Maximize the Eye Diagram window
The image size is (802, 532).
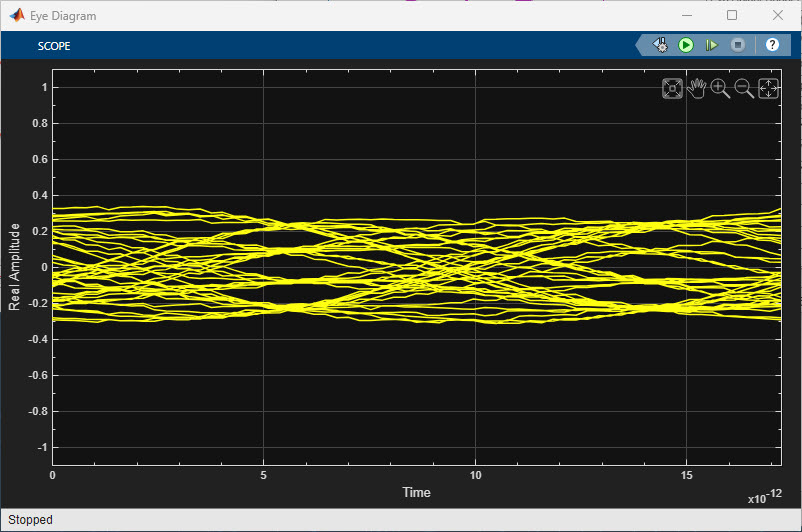click(x=732, y=16)
